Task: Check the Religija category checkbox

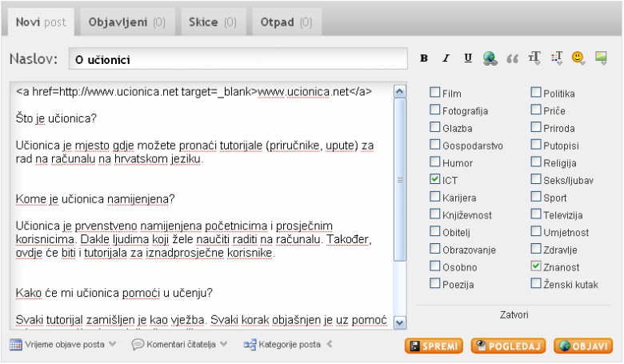Action: pos(536,162)
